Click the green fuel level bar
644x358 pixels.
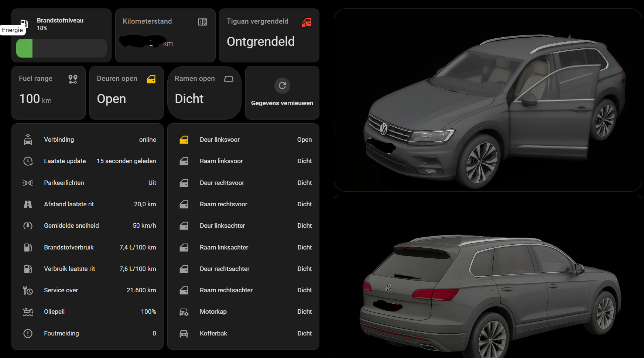pos(24,48)
